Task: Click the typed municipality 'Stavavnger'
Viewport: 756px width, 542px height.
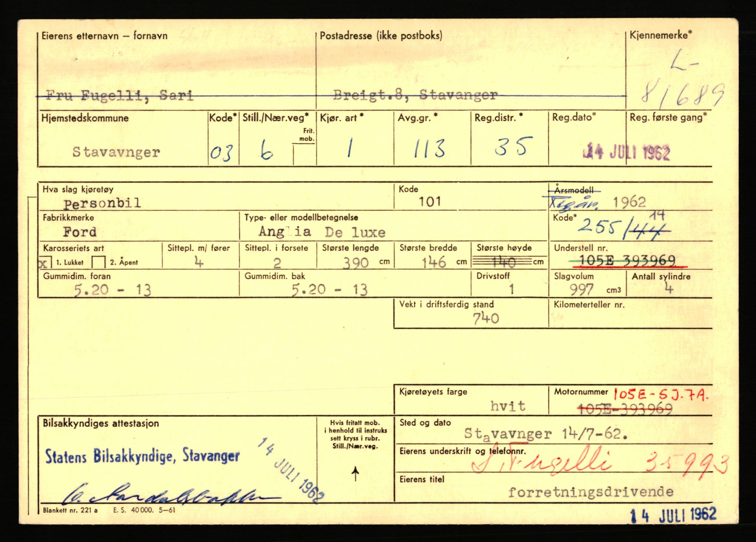Action: click(x=116, y=152)
